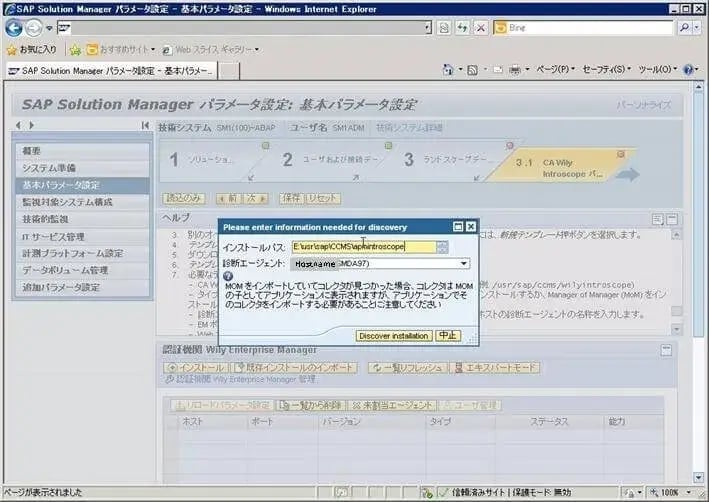Click the 一覧リフレッシュ button
This screenshot has width=709, height=502.
(406, 368)
